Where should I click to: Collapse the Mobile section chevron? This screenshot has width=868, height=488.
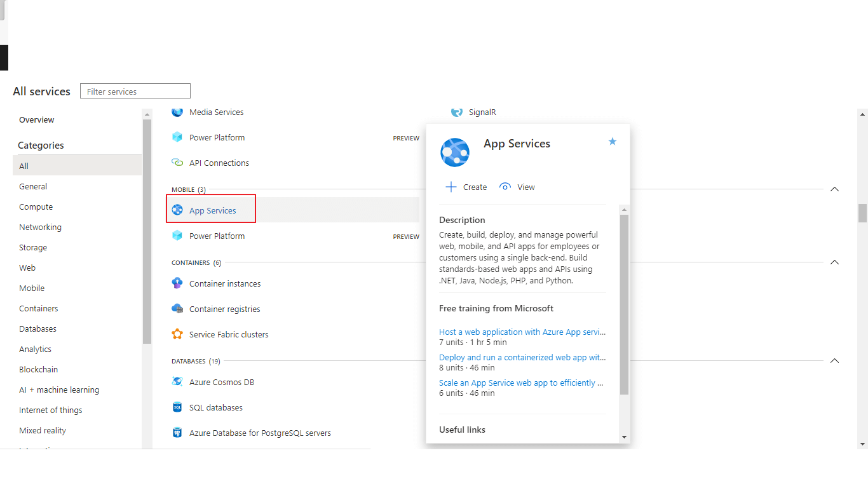pyautogui.click(x=835, y=189)
